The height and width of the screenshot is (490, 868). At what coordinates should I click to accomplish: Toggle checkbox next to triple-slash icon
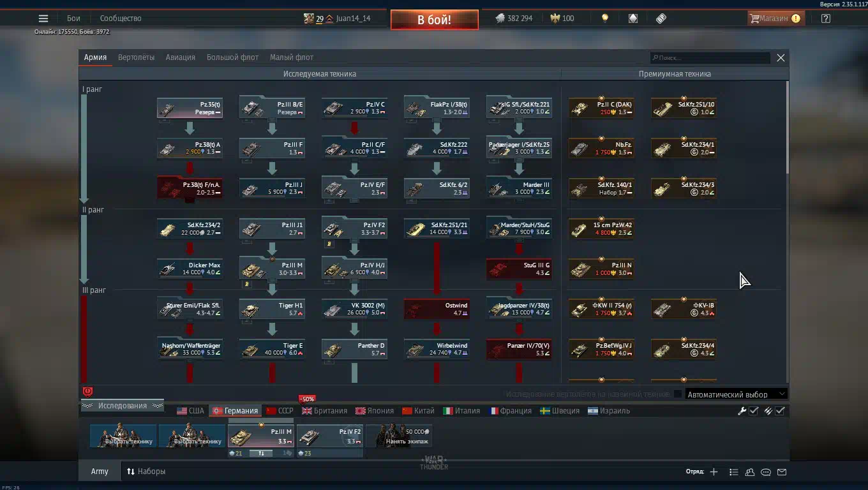point(780,411)
